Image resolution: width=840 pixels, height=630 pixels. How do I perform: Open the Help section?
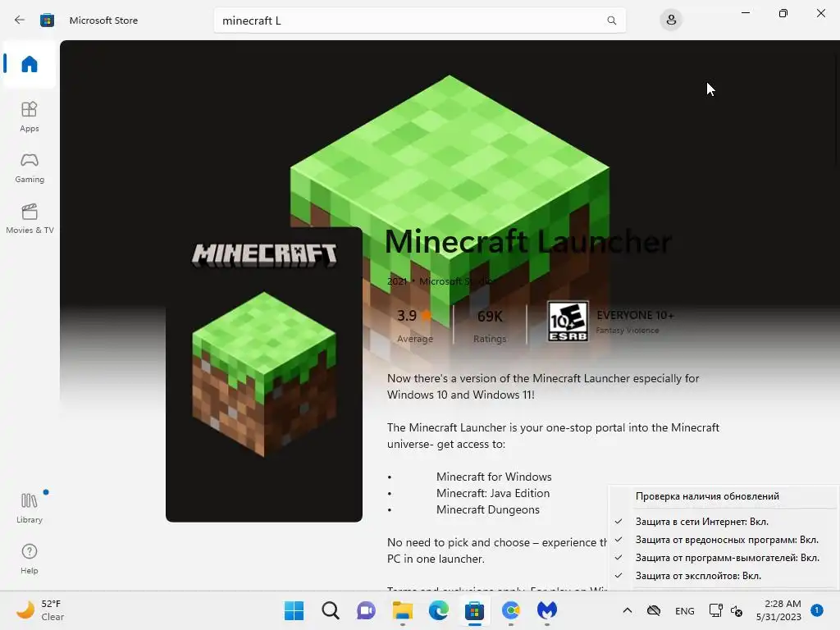click(x=30, y=559)
